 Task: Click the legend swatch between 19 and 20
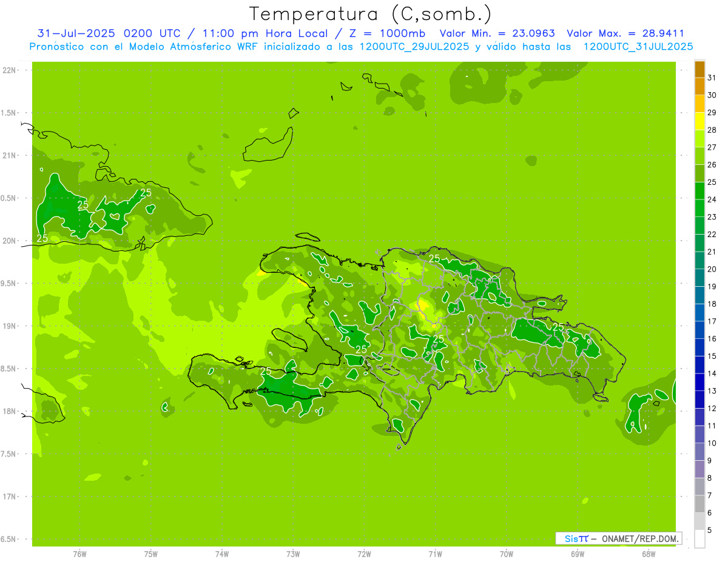(x=699, y=278)
